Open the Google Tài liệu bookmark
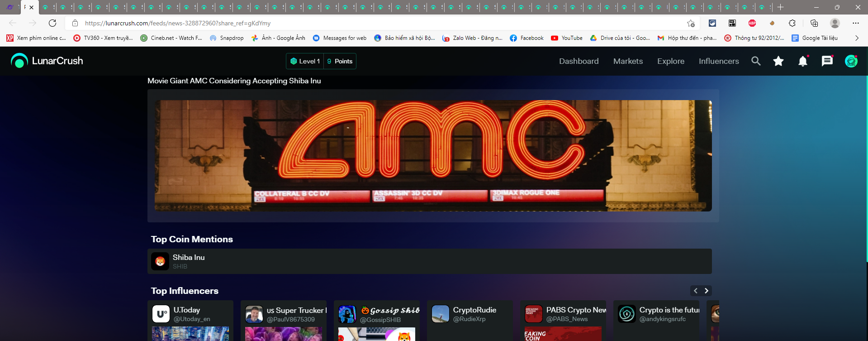This screenshot has width=868, height=341. 815,38
